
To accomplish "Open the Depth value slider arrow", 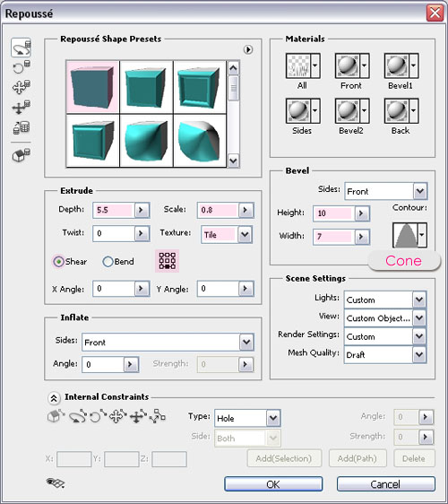I will (142, 210).
